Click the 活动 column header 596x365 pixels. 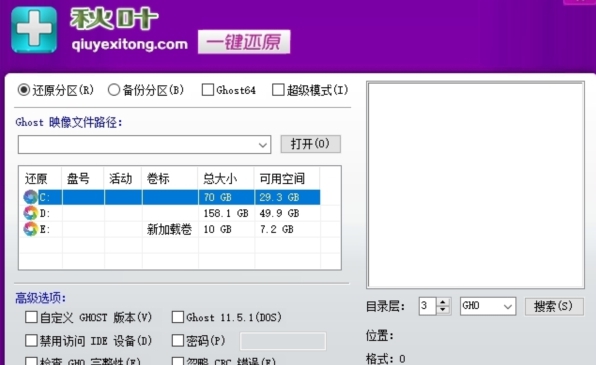(x=120, y=178)
